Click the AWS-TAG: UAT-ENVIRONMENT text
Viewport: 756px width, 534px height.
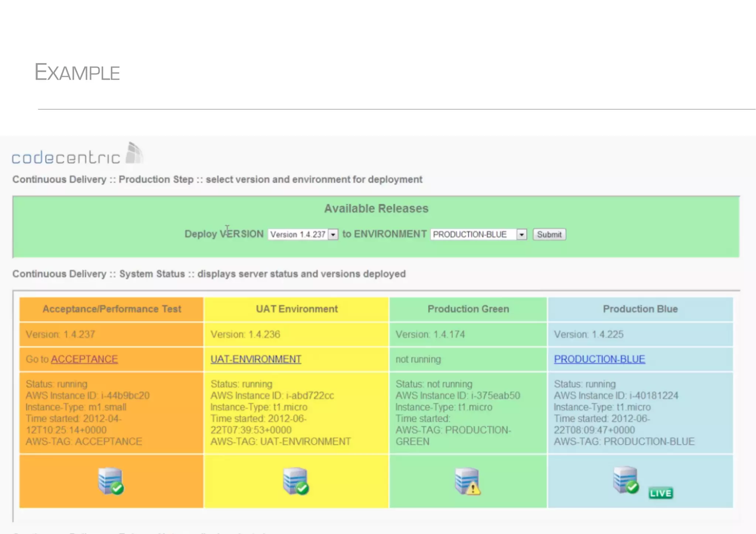[x=281, y=441]
